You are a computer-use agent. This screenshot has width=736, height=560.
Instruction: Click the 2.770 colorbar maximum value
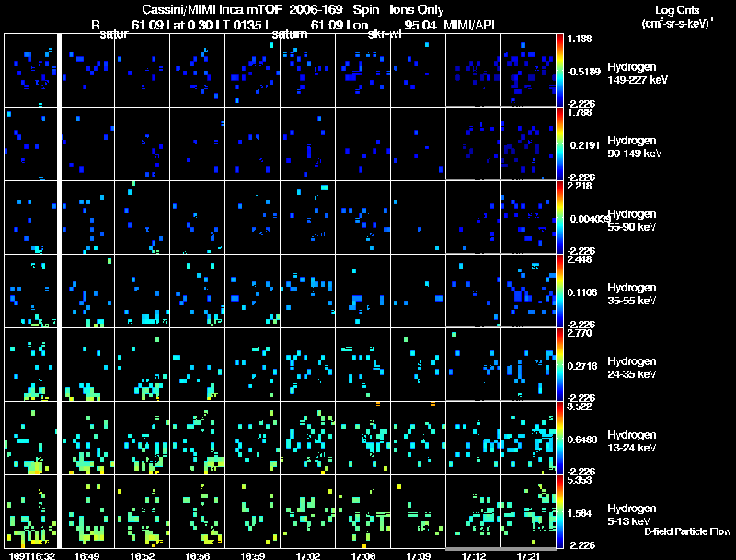click(x=580, y=334)
